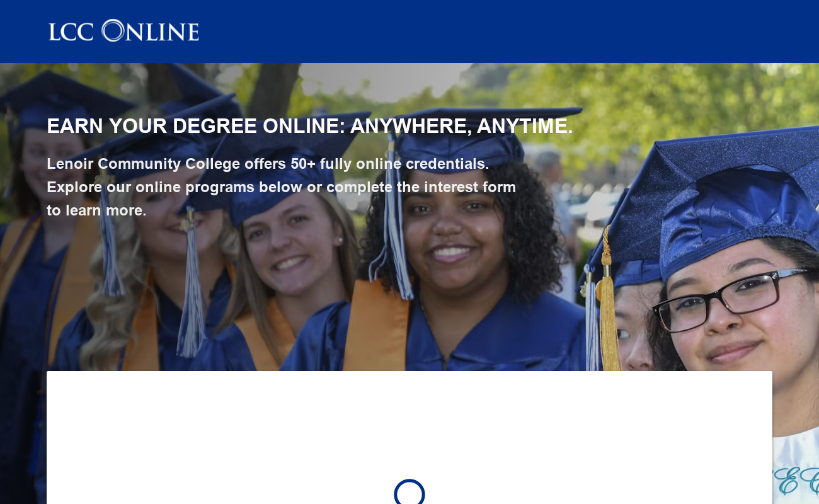Click the teal cursive lettering bottom right
Screen dimensions: 819x504
[x=795, y=482]
